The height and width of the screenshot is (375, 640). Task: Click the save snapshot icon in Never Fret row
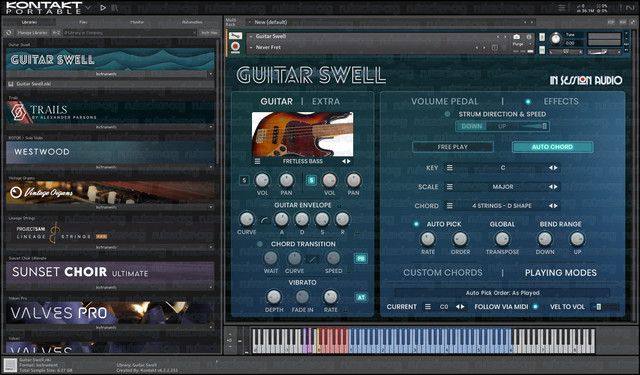[494, 48]
